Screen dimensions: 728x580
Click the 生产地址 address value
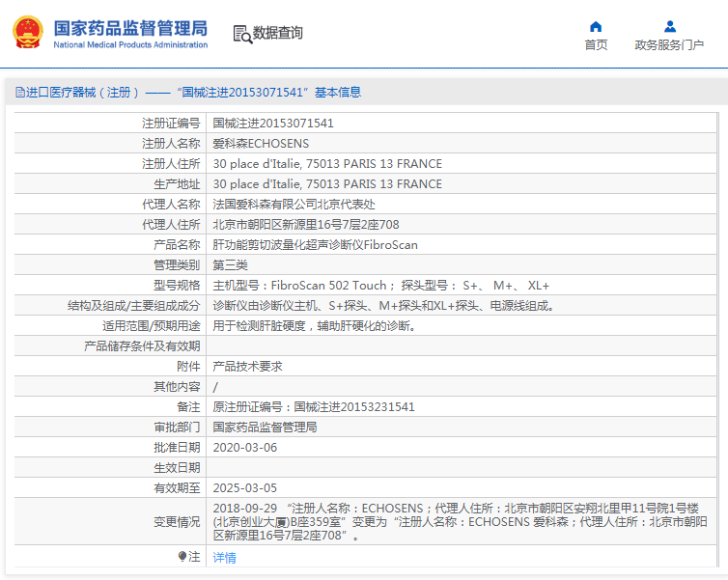point(327,184)
